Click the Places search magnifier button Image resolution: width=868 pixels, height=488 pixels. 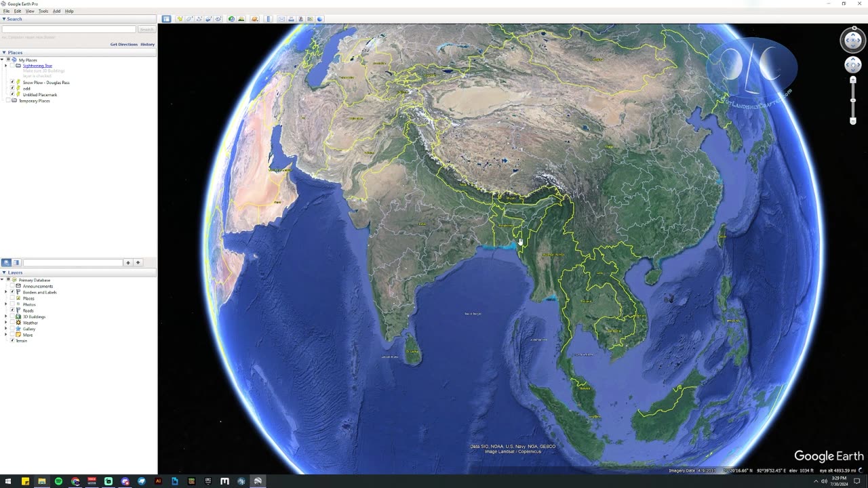[6, 262]
